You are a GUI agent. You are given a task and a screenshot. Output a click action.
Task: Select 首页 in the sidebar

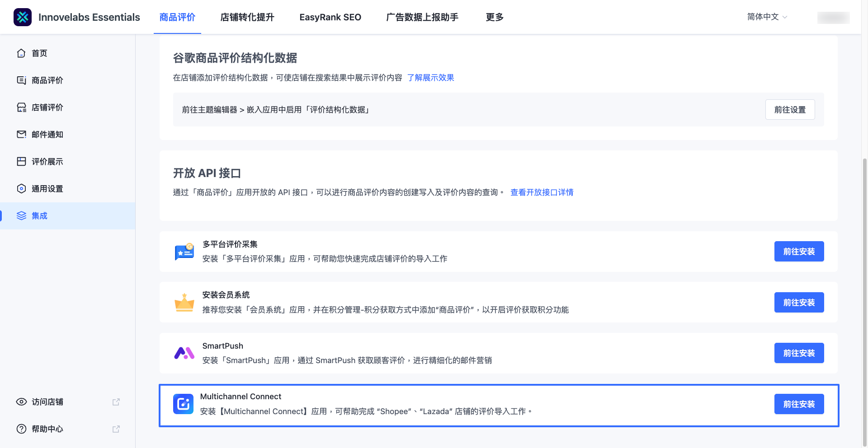[x=39, y=53]
